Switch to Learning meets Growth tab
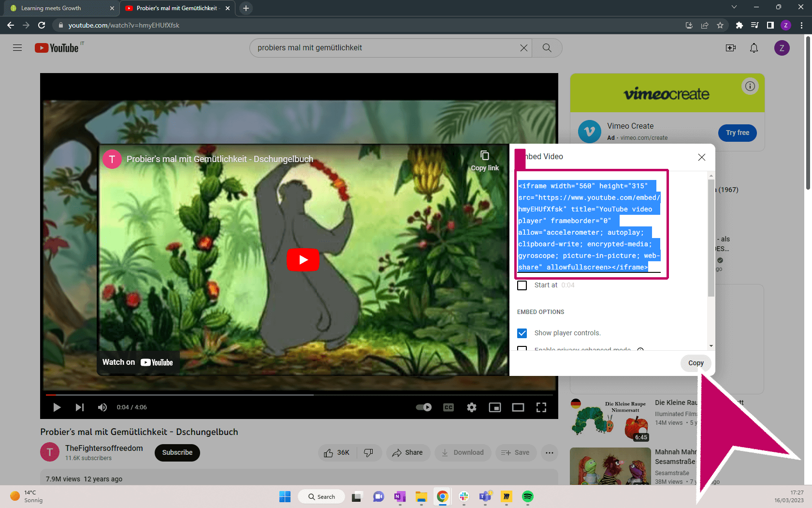The image size is (812, 508). [60, 8]
